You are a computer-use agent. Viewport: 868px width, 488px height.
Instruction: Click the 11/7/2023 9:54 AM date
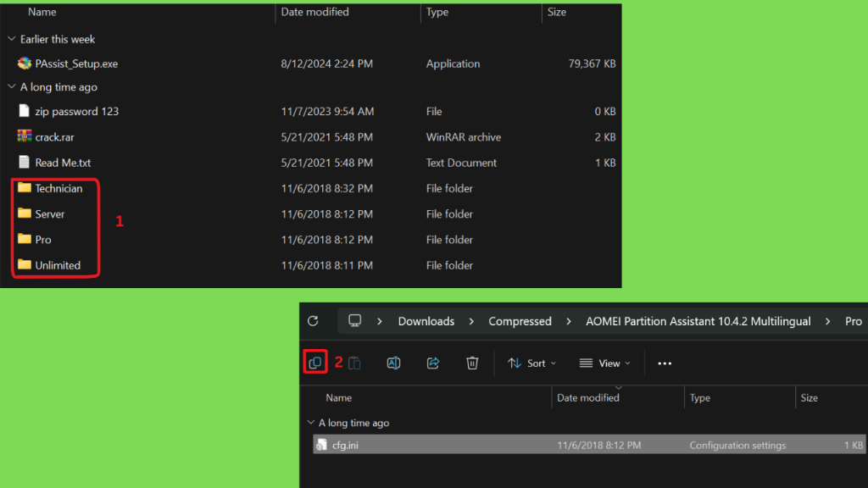(x=327, y=111)
